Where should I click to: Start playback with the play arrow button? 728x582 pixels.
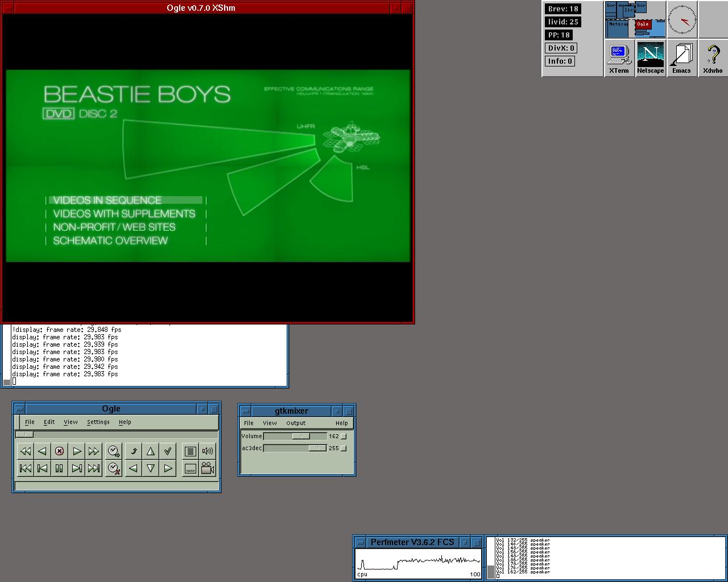pos(77,451)
